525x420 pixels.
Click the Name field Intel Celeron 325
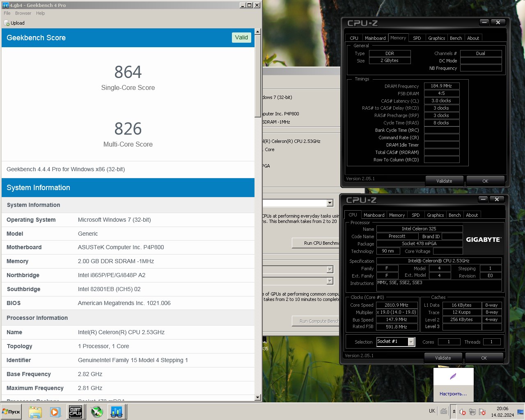419,229
